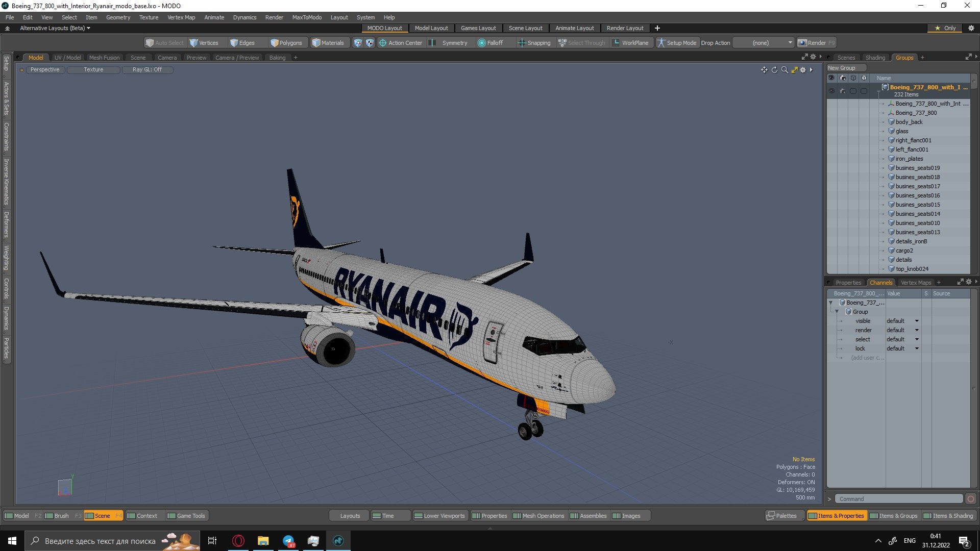Toggle Auto Select mode

164,43
